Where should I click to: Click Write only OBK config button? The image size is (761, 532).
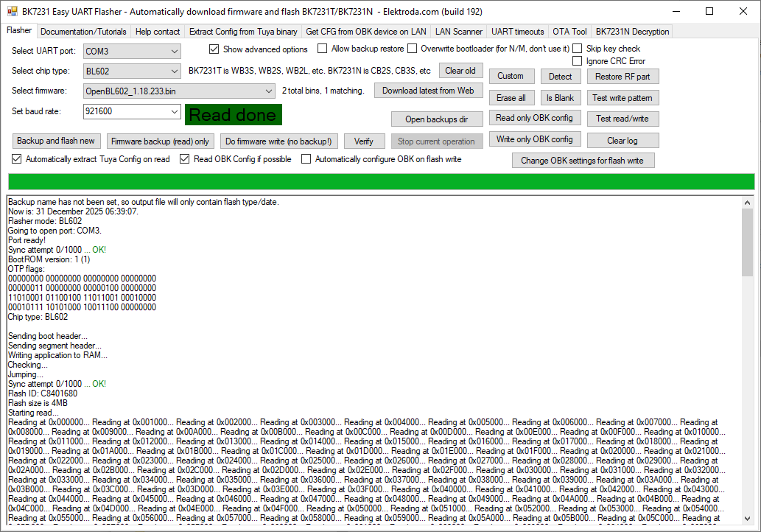534,139
